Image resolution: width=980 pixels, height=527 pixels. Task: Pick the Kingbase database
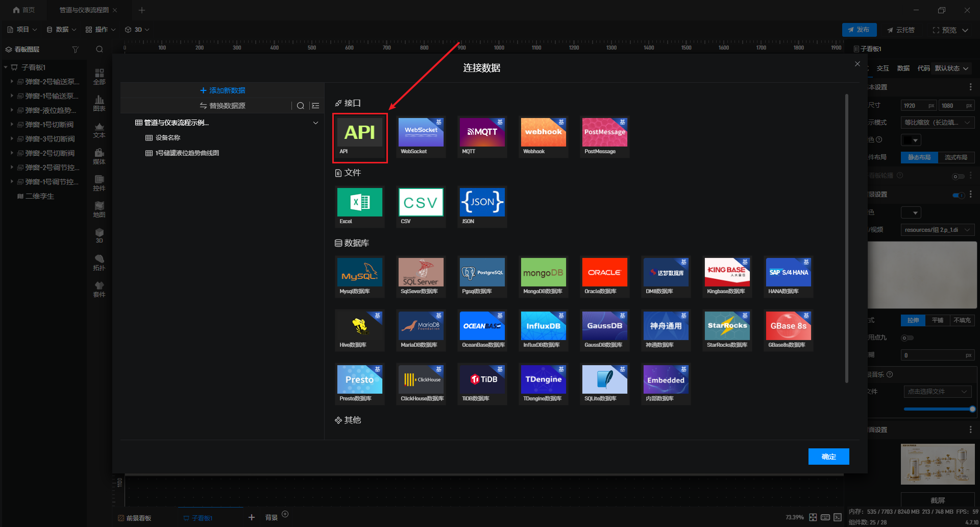click(727, 277)
